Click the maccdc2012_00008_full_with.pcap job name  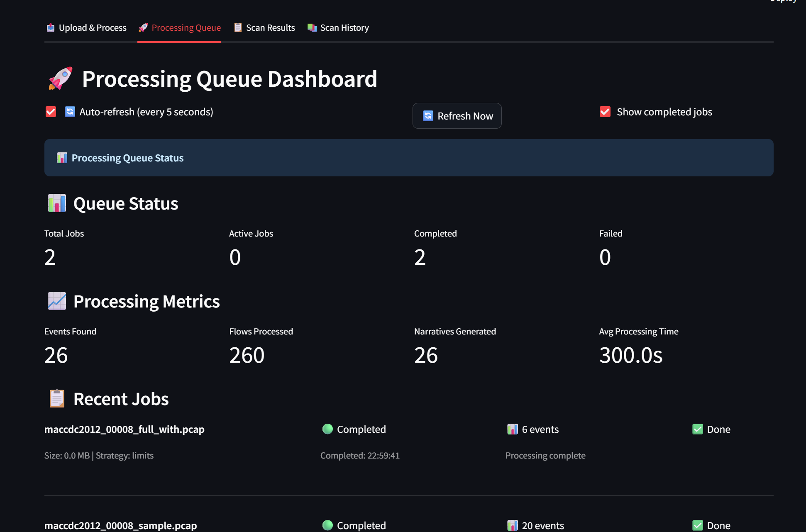tap(124, 429)
